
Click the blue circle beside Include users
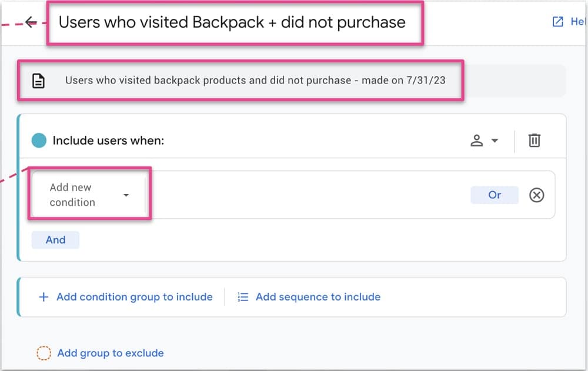click(x=39, y=141)
